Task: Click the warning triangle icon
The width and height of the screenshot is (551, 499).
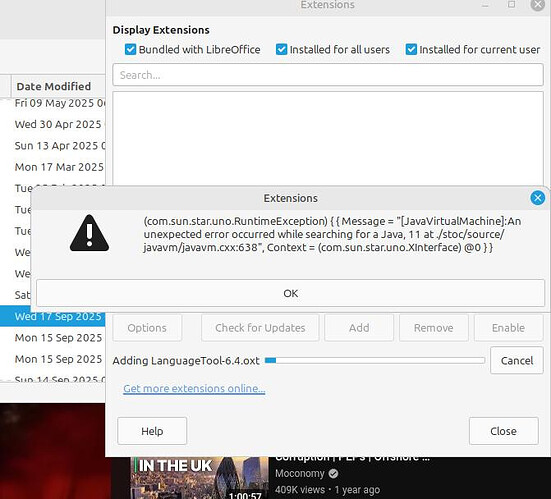Action: coord(89,233)
